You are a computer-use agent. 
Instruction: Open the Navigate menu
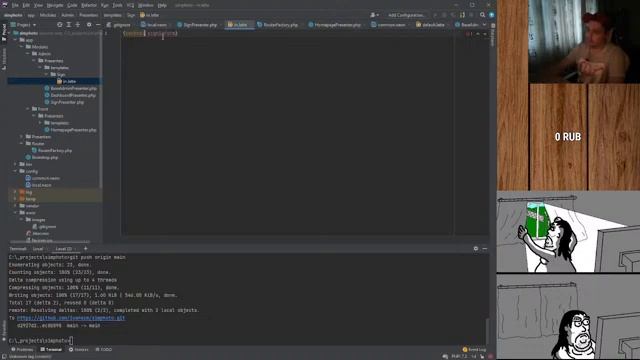pos(55,5)
